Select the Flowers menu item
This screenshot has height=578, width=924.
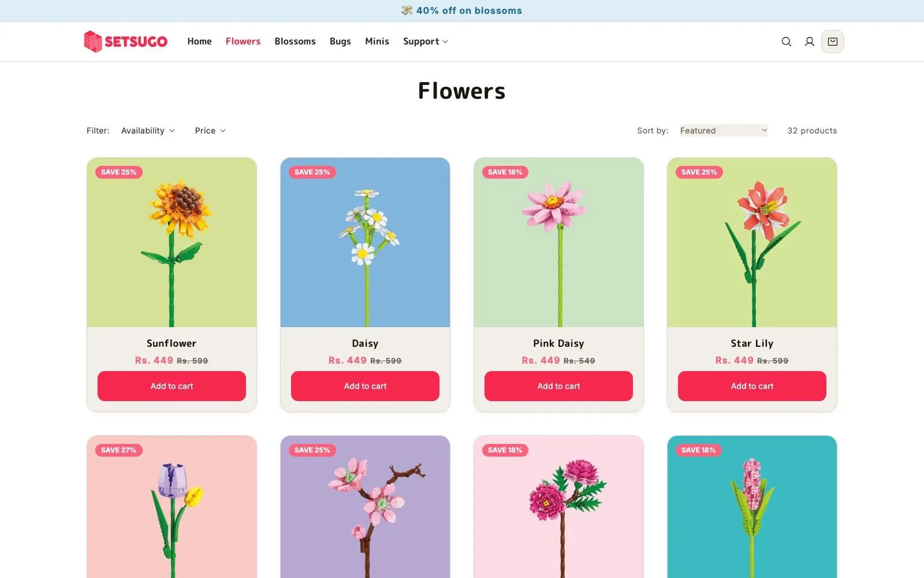tap(243, 42)
